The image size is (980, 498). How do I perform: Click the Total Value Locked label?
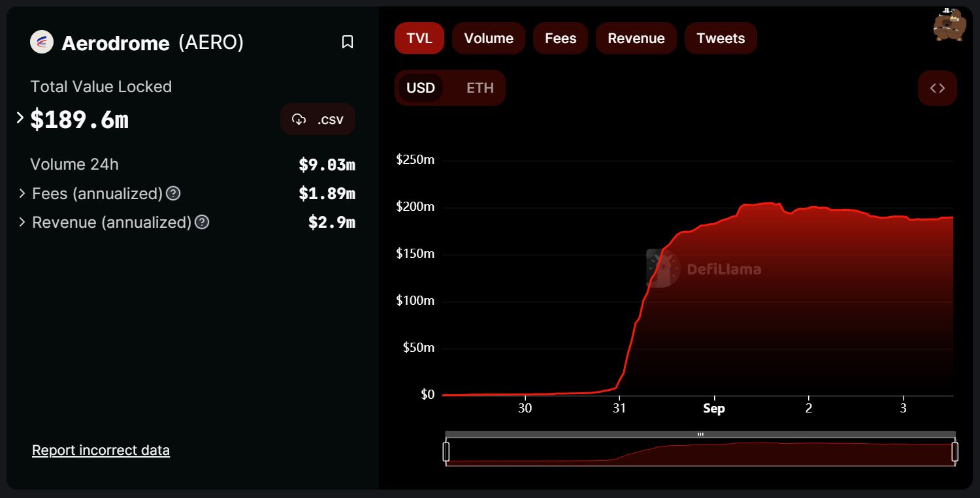point(101,87)
